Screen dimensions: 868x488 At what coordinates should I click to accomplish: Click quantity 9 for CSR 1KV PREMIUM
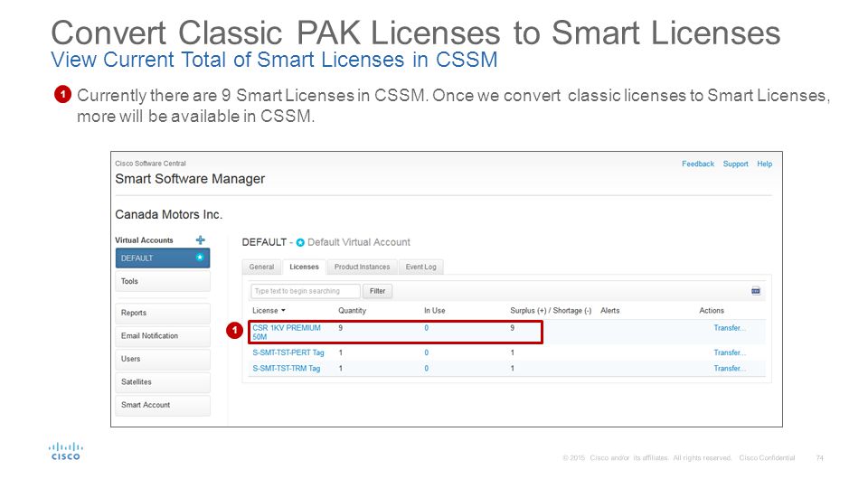coord(341,327)
